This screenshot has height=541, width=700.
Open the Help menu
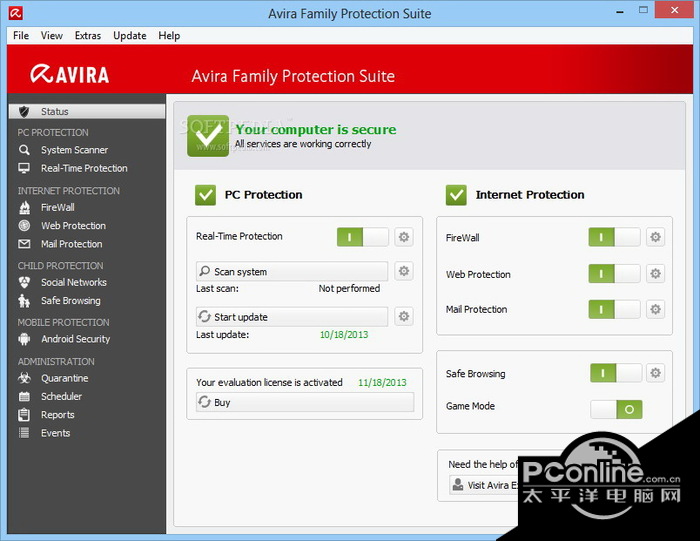[169, 36]
